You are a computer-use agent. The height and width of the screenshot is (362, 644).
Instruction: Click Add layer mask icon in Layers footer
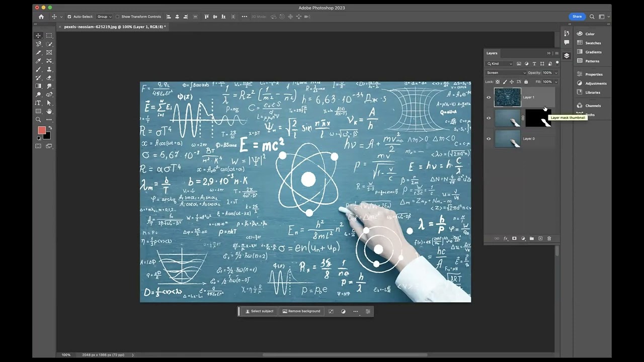514,238
